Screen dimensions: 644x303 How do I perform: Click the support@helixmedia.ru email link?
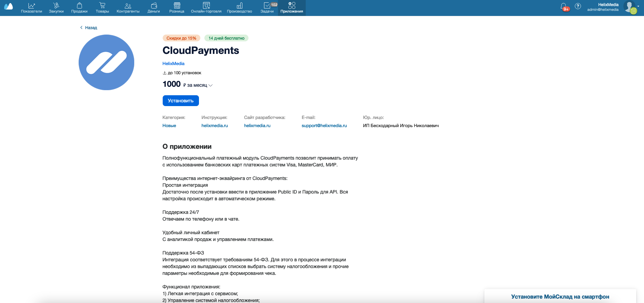pyautogui.click(x=324, y=126)
